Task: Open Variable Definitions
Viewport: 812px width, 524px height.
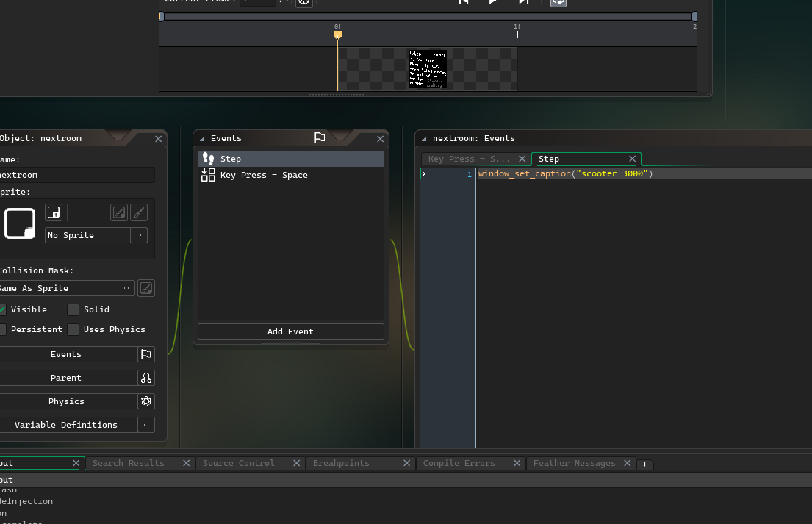Action: pyautogui.click(x=66, y=425)
